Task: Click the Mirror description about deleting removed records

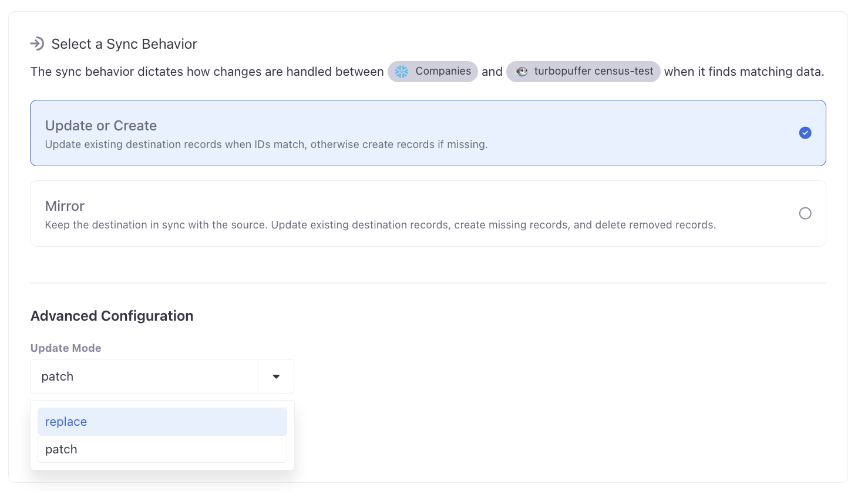Action: [x=380, y=225]
